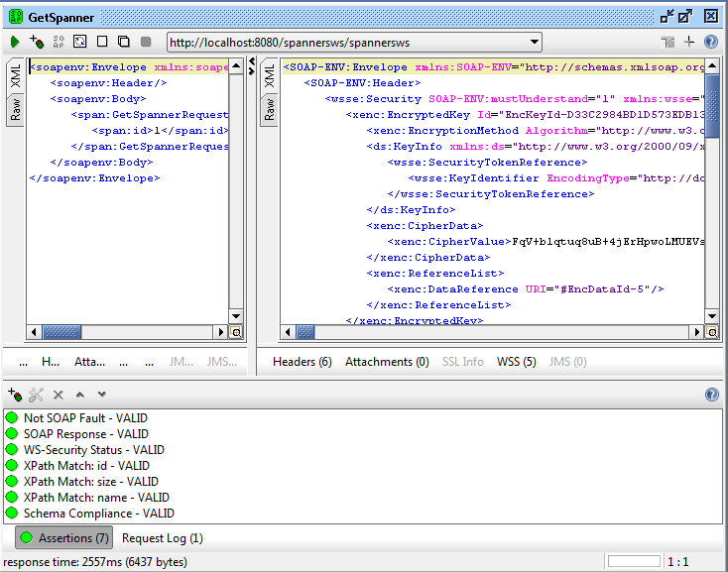Click request horizontal scrollbar thumb
Viewport: 728px width, 572px height.
[x=61, y=332]
